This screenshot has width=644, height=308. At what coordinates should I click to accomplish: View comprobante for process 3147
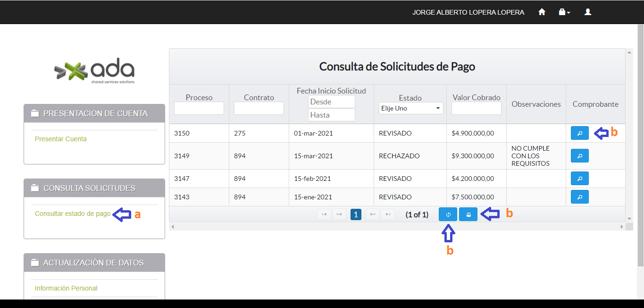click(x=579, y=179)
